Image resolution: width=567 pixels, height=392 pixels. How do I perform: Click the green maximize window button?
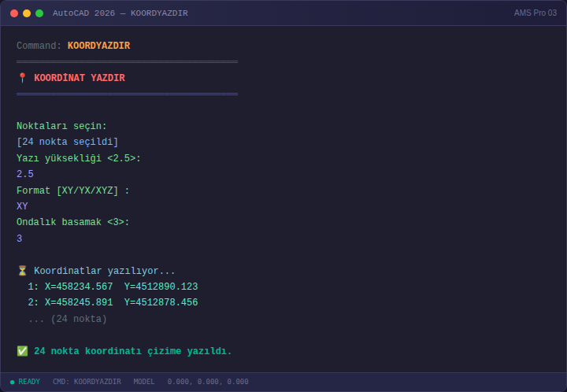[39, 13]
